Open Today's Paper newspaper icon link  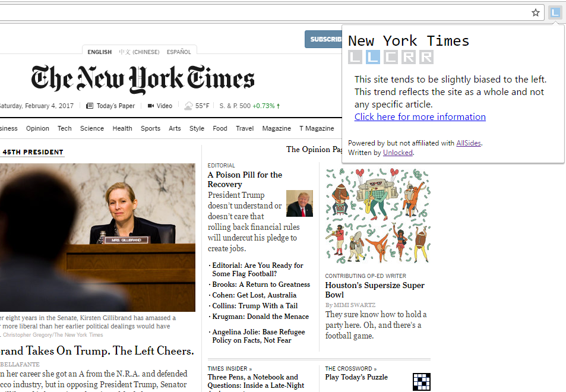pyautogui.click(x=90, y=106)
